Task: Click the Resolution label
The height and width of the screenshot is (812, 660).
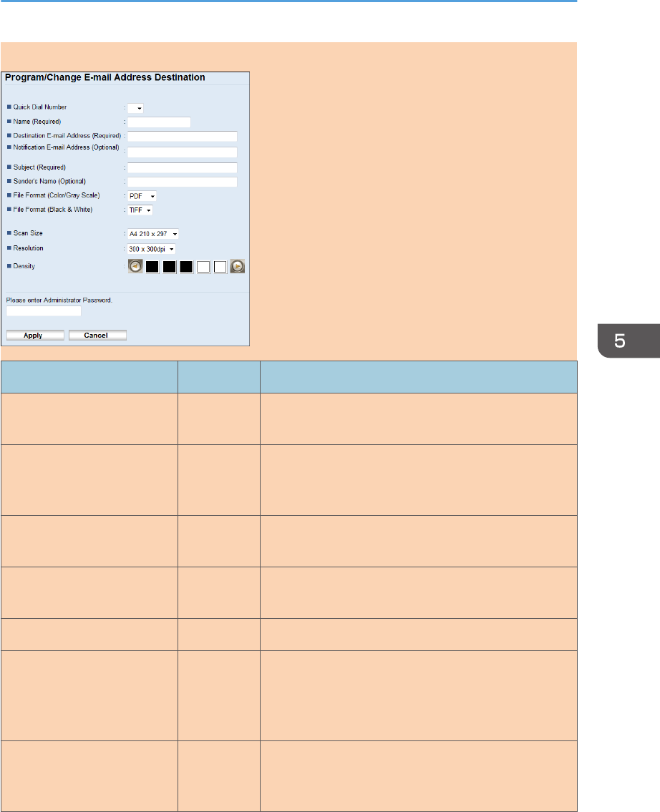Action: pos(29,248)
